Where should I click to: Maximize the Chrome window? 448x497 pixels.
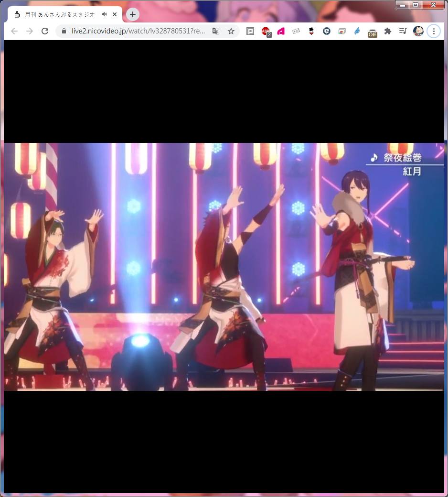416,5
